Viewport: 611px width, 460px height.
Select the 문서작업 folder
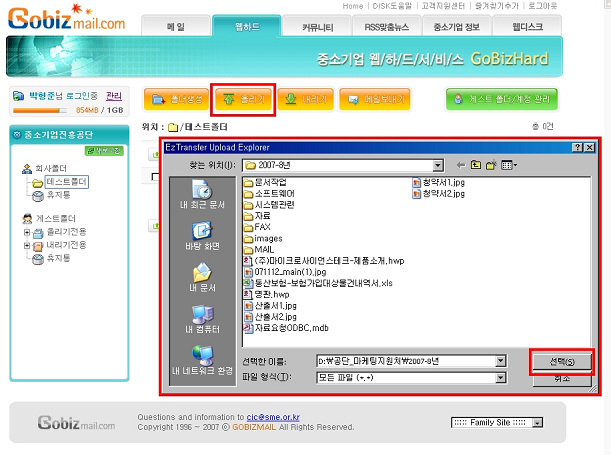[x=265, y=182]
